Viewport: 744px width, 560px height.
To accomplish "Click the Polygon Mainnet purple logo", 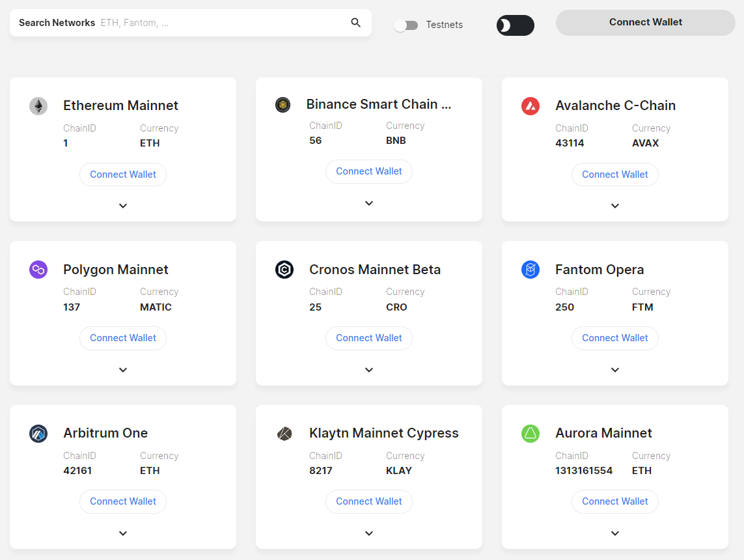I will (x=38, y=270).
